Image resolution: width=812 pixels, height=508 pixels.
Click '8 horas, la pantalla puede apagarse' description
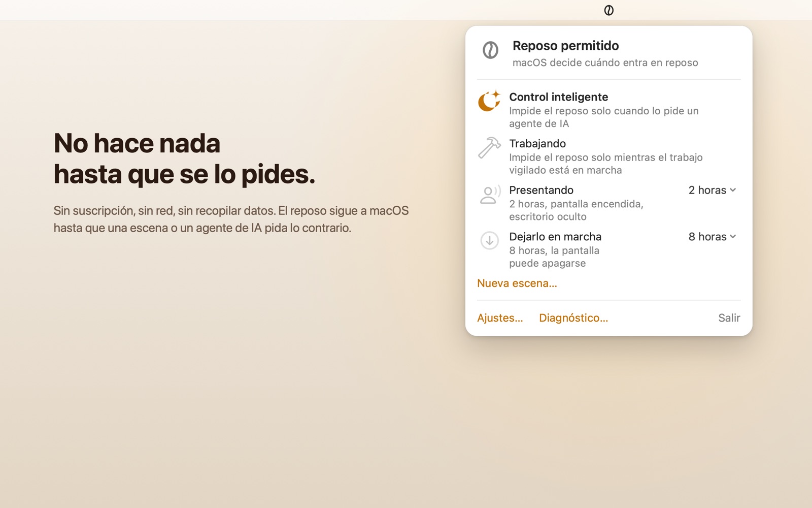point(554,257)
